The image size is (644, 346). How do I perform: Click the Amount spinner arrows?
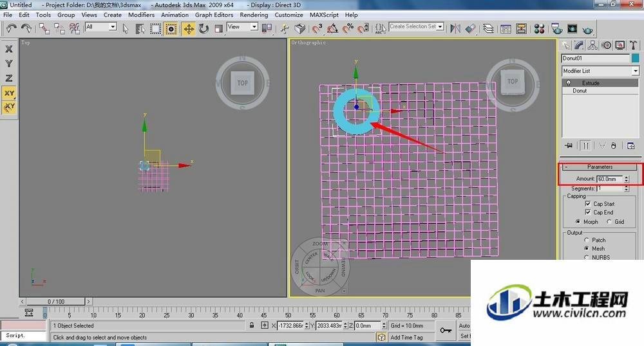[x=627, y=179]
